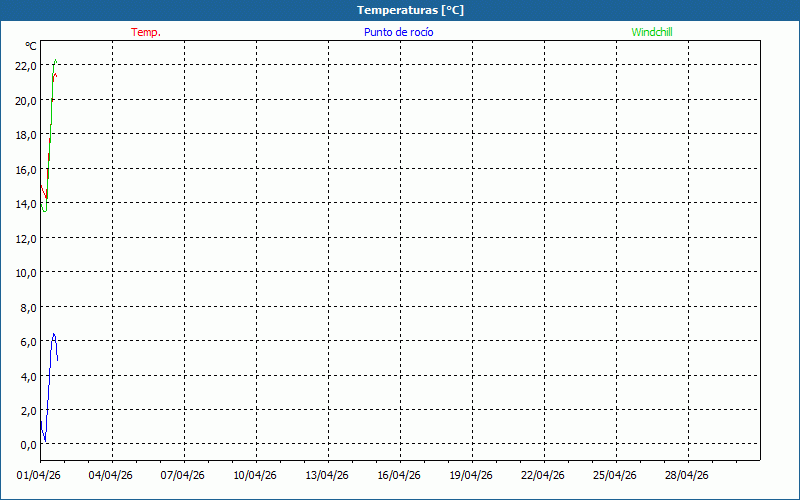Click the 16/04/26 date label
800x500 pixels.
[x=398, y=475]
